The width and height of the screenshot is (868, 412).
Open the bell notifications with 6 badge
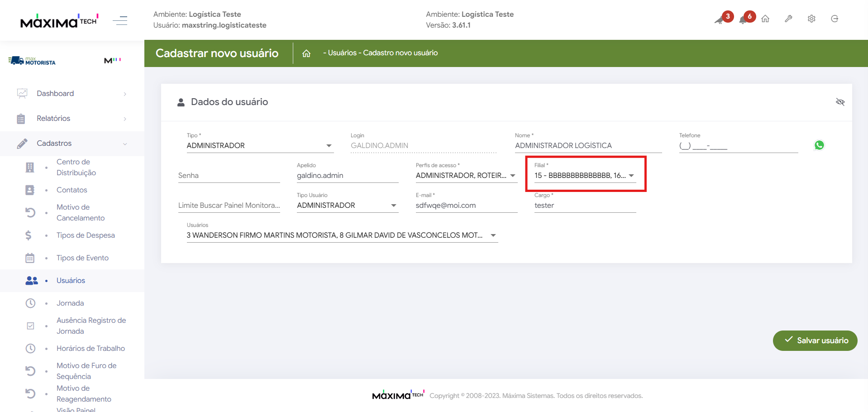pyautogui.click(x=744, y=19)
